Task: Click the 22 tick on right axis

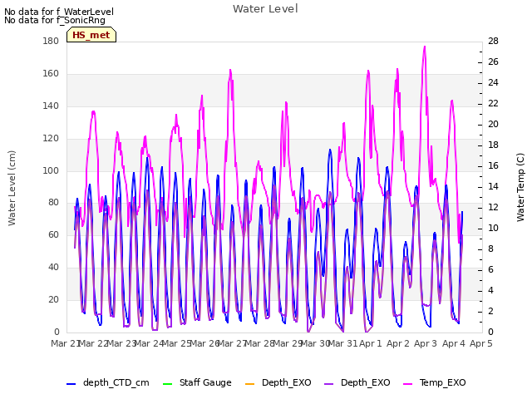Action: pos(493,103)
